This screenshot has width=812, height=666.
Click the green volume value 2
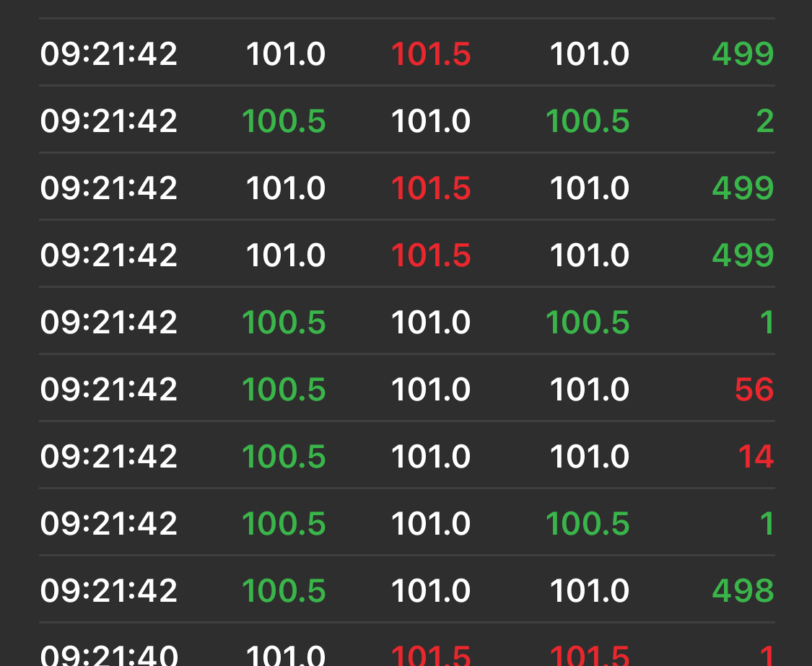(764, 121)
